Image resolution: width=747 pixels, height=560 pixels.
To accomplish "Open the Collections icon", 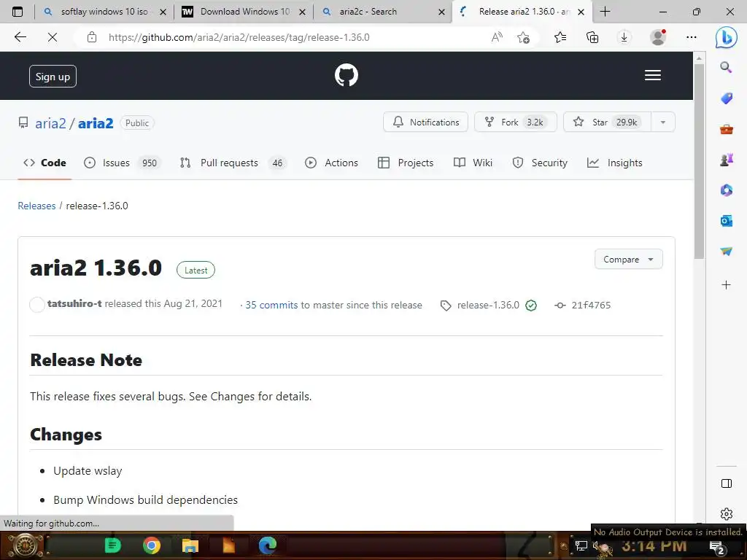I will [592, 37].
